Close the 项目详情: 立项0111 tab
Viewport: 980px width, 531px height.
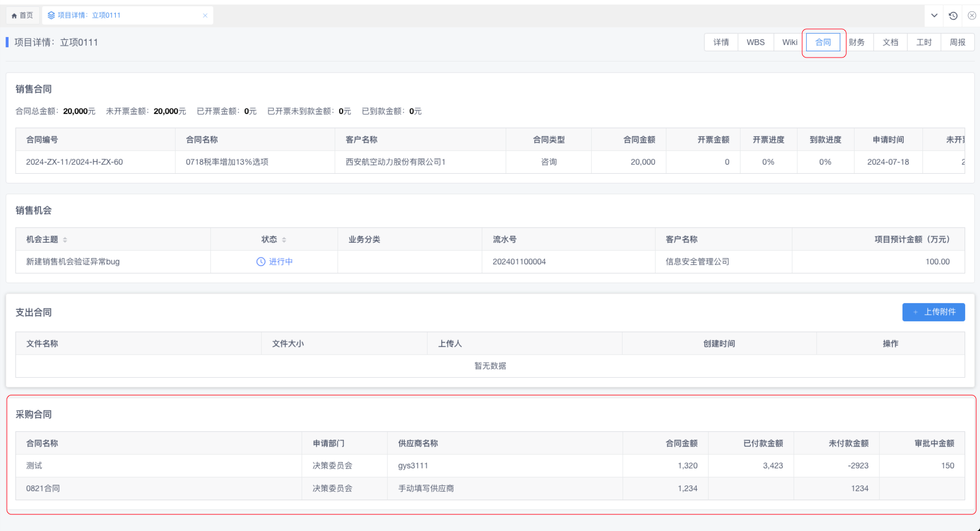205,15
